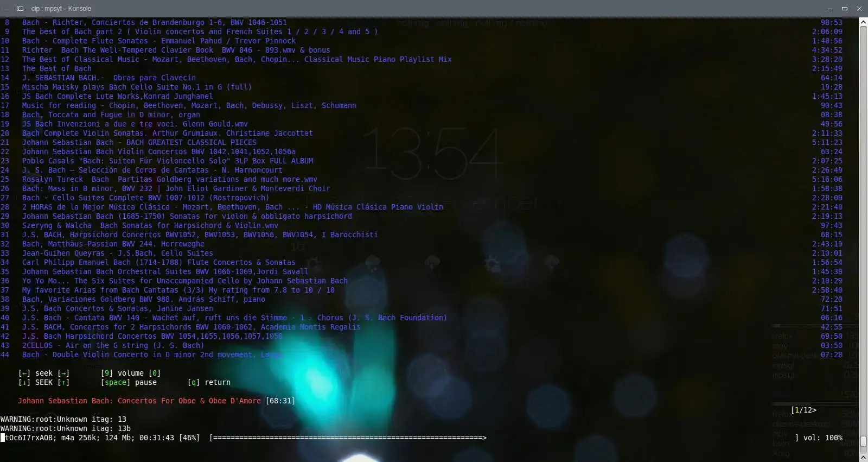Click the '[space] pause' key hint
The height and width of the screenshot is (462, 868).
click(x=129, y=382)
